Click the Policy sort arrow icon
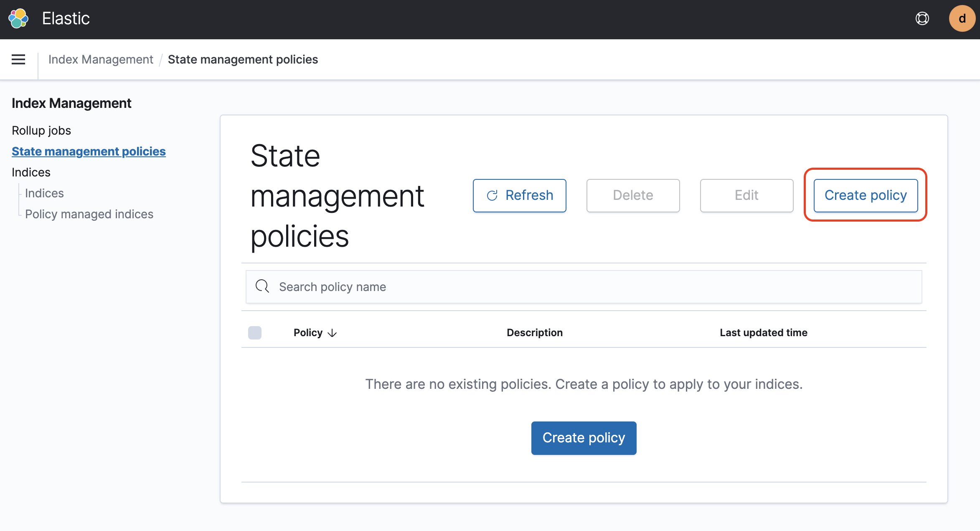The width and height of the screenshot is (980, 531). (332, 333)
